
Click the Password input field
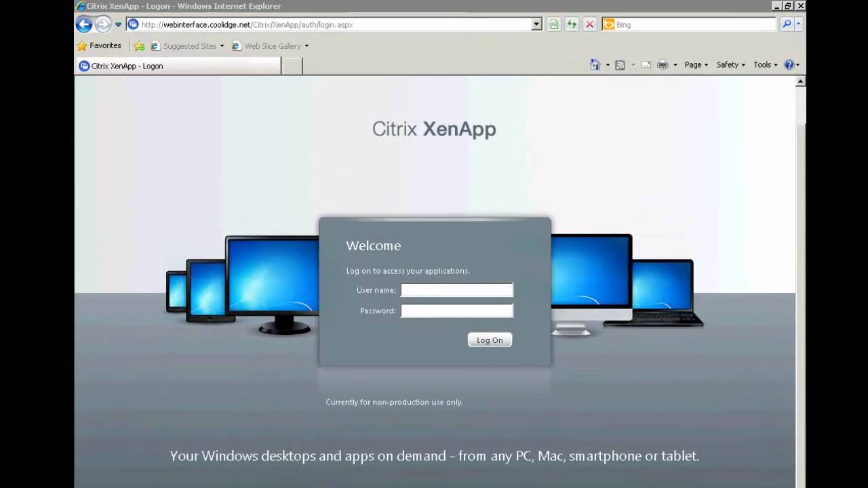point(457,310)
